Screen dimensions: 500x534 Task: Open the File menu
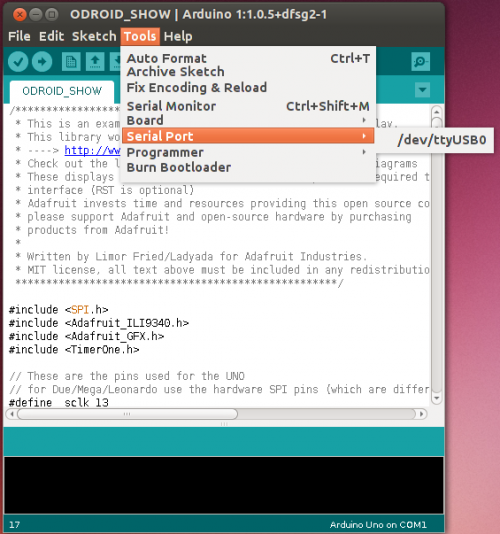pos(19,36)
